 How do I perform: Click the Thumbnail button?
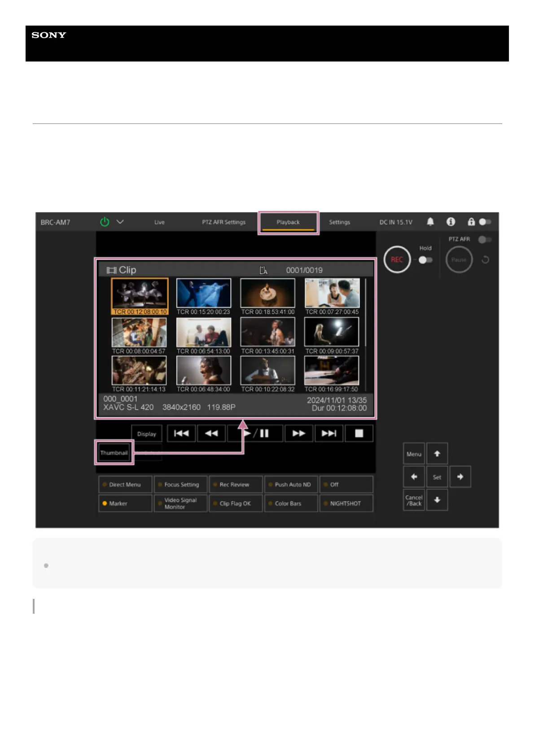point(114,453)
